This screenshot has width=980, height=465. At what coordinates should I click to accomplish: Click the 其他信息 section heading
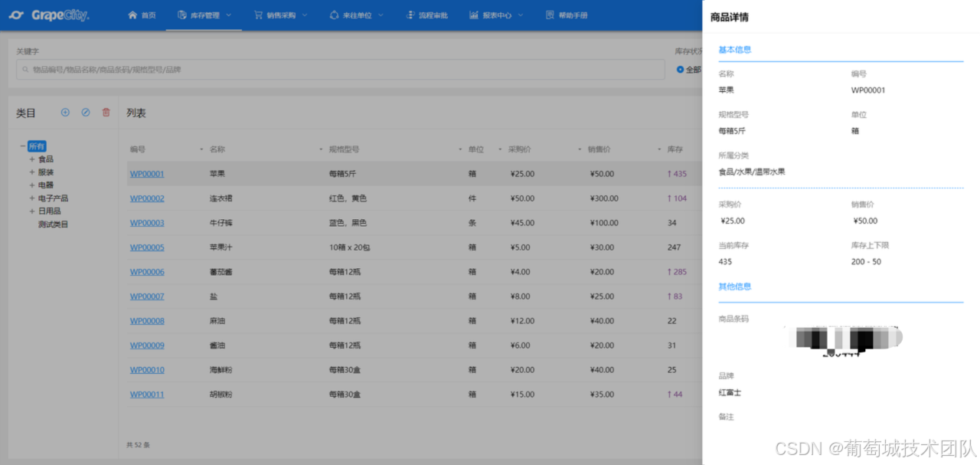[734, 287]
